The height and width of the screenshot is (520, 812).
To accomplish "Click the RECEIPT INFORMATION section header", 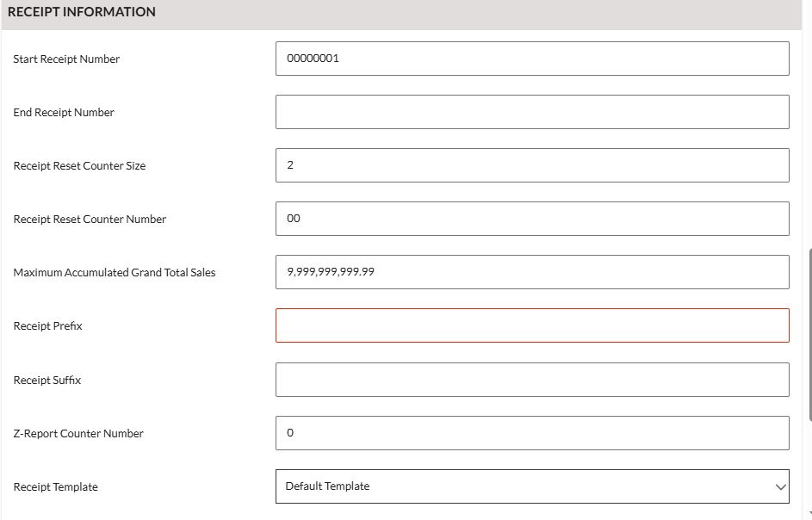I will point(82,12).
